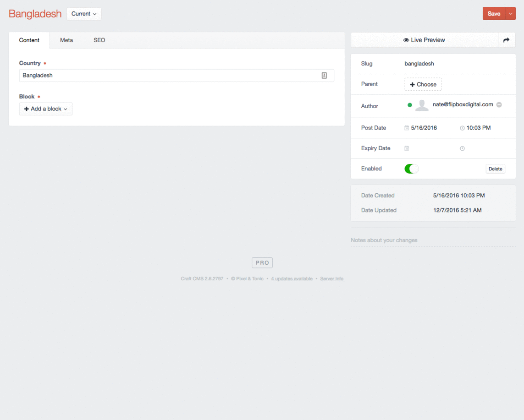This screenshot has width=524, height=420.
Task: Click the Country text field
Action: tap(177, 76)
